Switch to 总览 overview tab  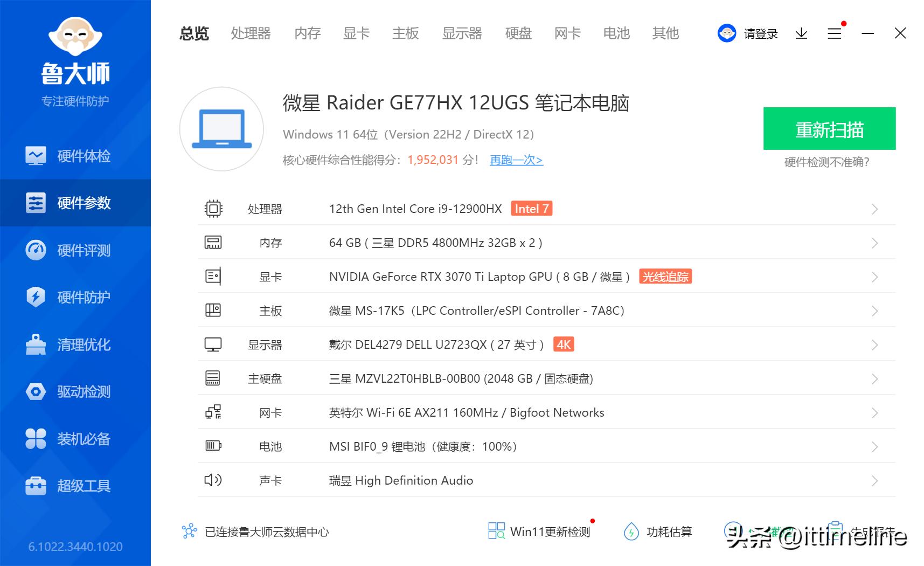click(194, 33)
